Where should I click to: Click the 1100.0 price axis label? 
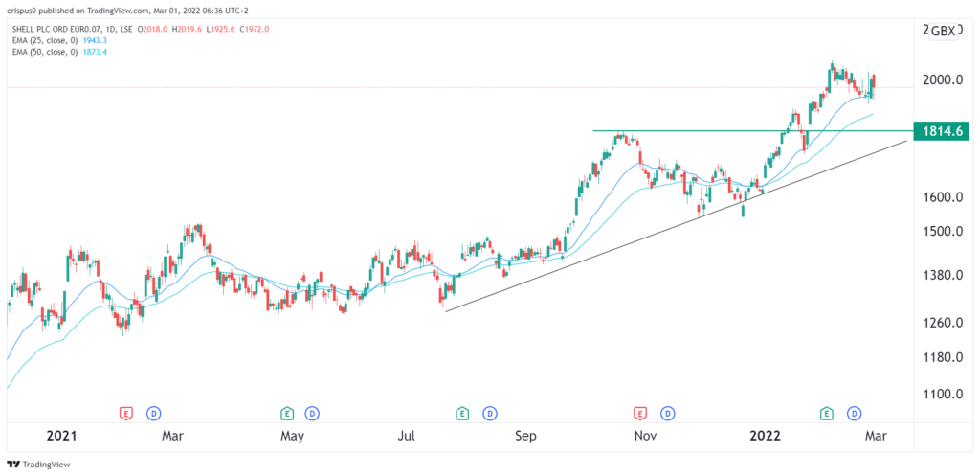tap(943, 394)
